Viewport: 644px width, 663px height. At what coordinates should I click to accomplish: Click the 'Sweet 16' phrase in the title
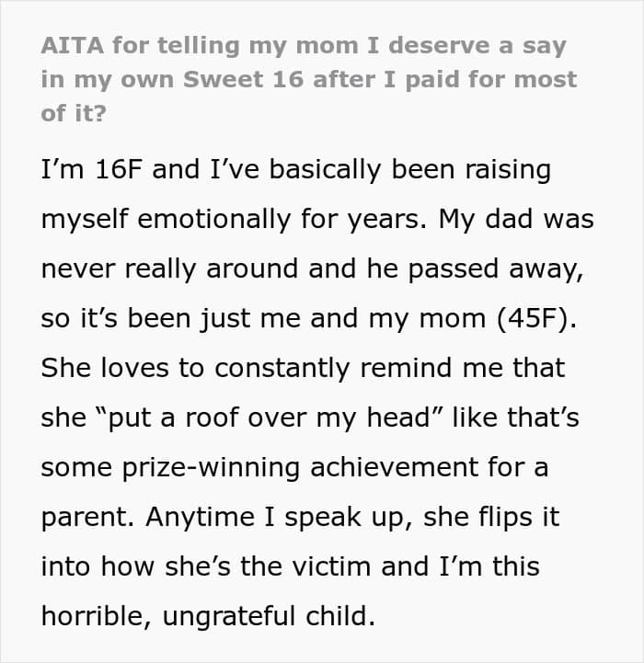(243, 79)
